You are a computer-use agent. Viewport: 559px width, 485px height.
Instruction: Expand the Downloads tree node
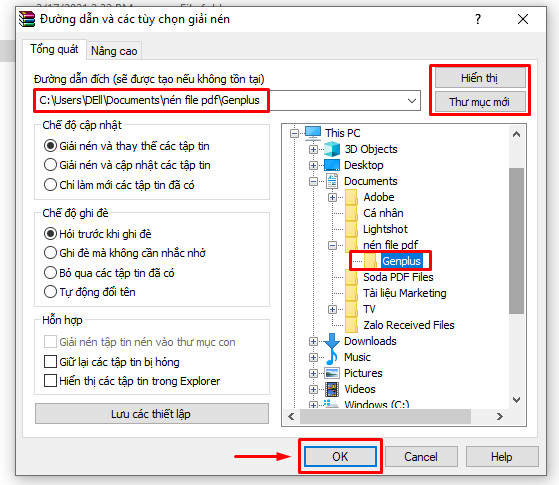click(313, 342)
